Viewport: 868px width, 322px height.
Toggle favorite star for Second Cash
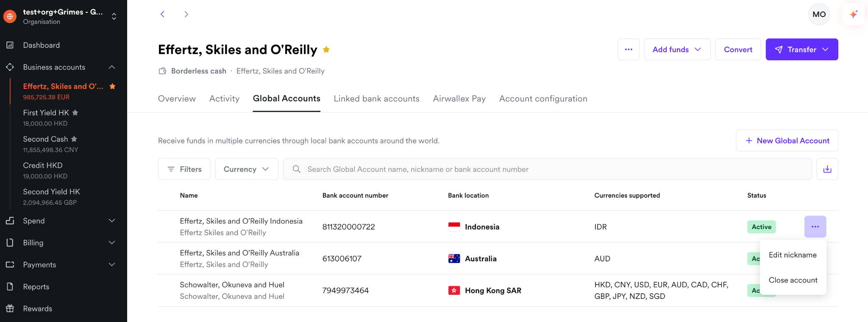(74, 139)
